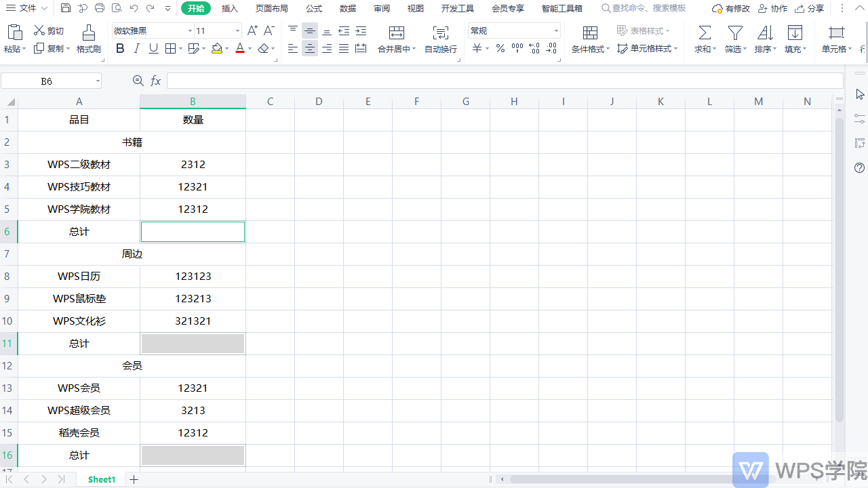868x488 pixels.
Task: Click the font color red A swatch
Action: click(239, 48)
